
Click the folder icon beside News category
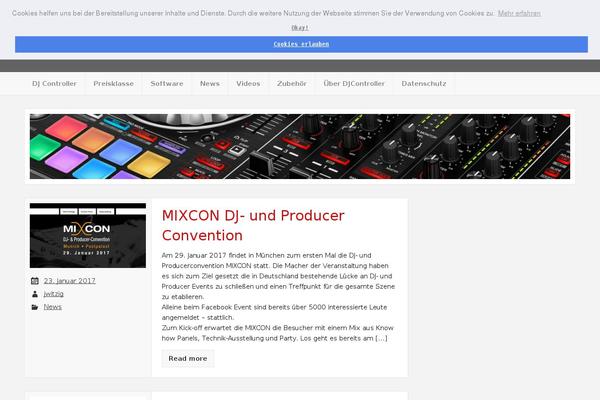[x=35, y=307]
